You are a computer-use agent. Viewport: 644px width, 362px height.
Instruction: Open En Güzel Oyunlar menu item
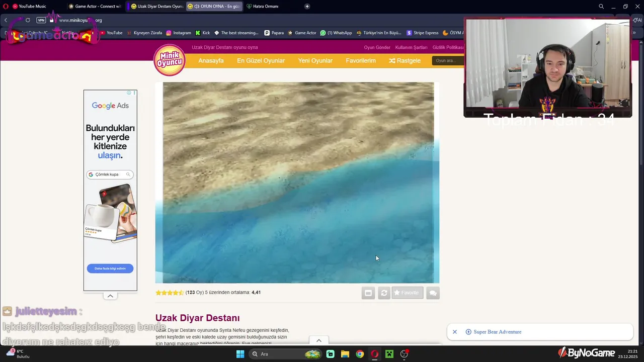[261, 60]
